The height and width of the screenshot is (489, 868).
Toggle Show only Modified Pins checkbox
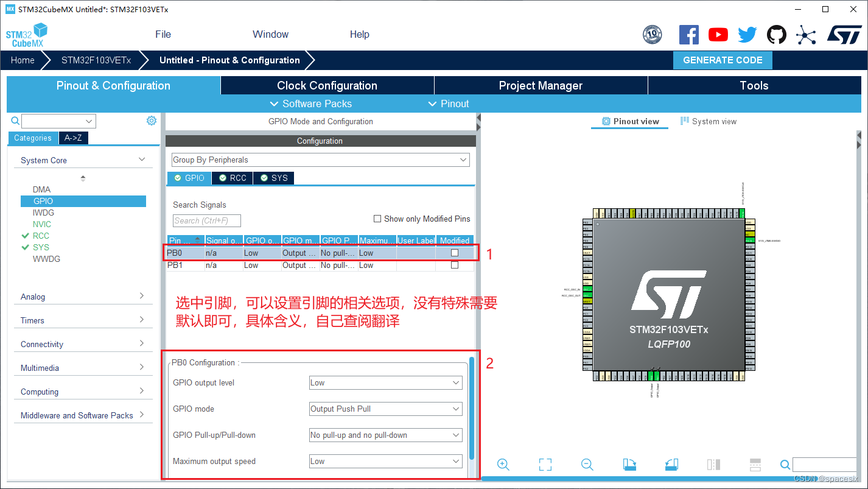coord(377,219)
